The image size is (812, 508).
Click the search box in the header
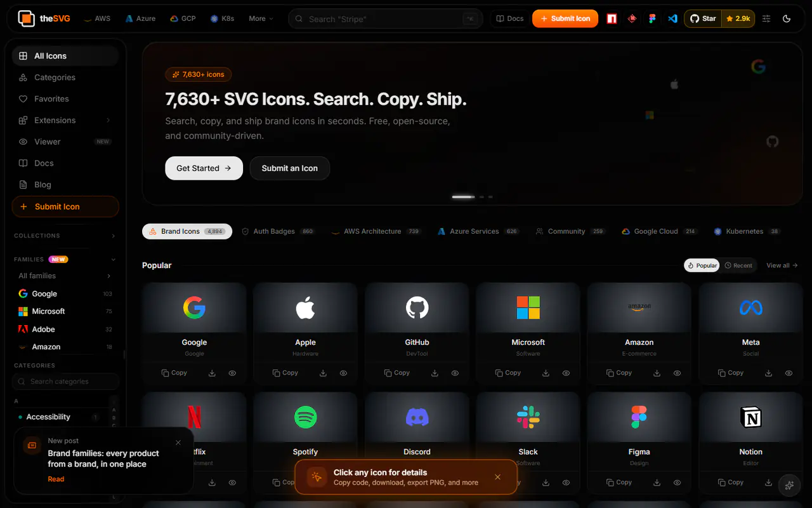pyautogui.click(x=386, y=18)
